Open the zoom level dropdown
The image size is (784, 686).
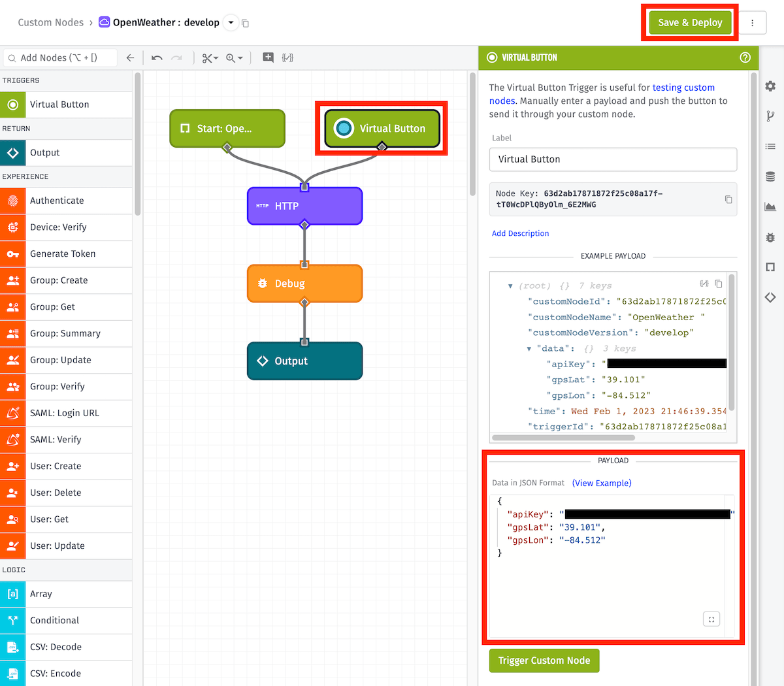pyautogui.click(x=234, y=57)
